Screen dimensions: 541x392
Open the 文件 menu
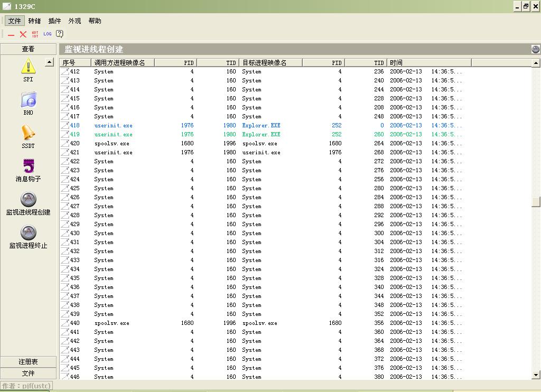pos(15,21)
